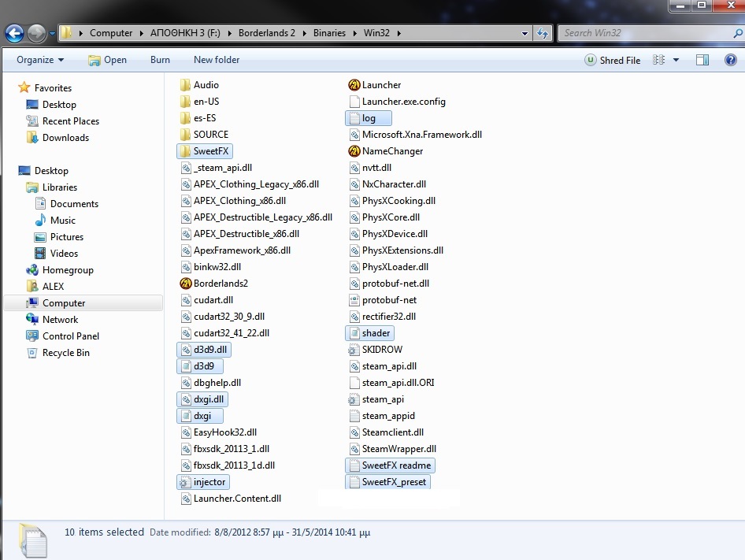Select Borderlands 2 in the address breadcrumb
745x560 pixels.
pos(266,33)
